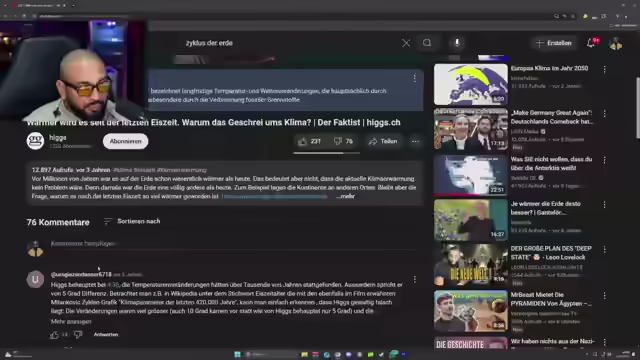
Task: Open the higgs channel name link
Action: (58, 138)
